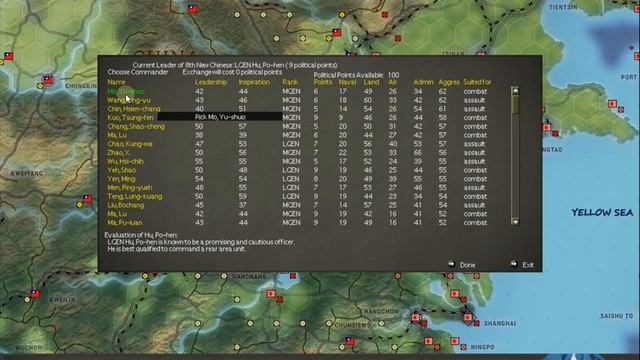Click the Land column header

point(371,82)
